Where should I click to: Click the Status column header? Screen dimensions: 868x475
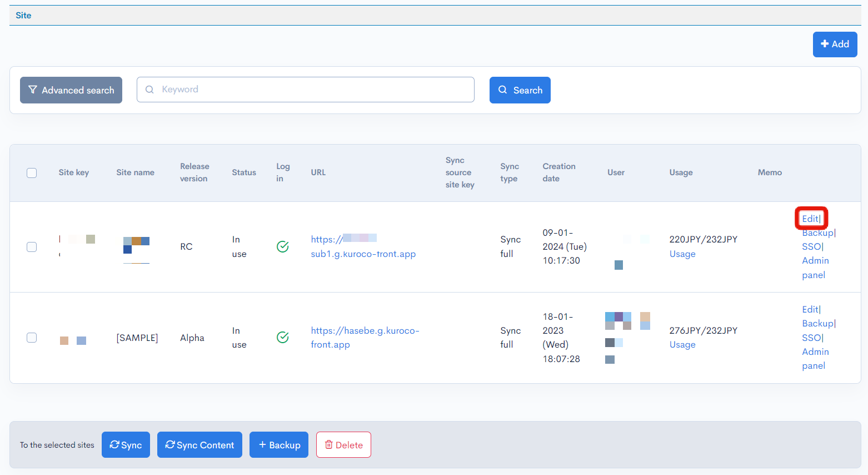(x=244, y=172)
